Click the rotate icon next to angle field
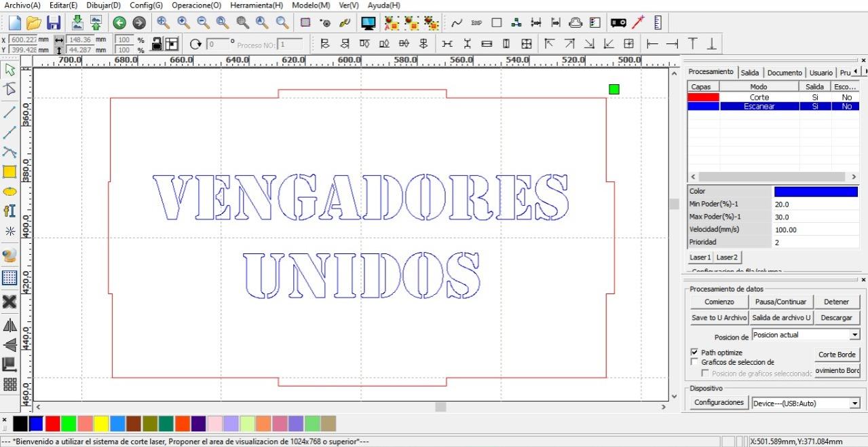Screen dimensions: 868x447 pyautogui.click(x=196, y=45)
